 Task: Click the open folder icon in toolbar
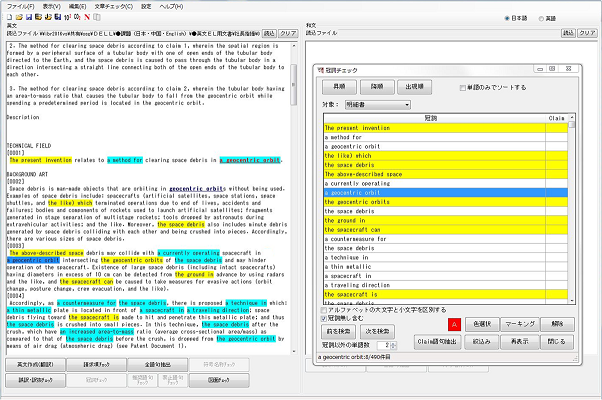pos(19,17)
